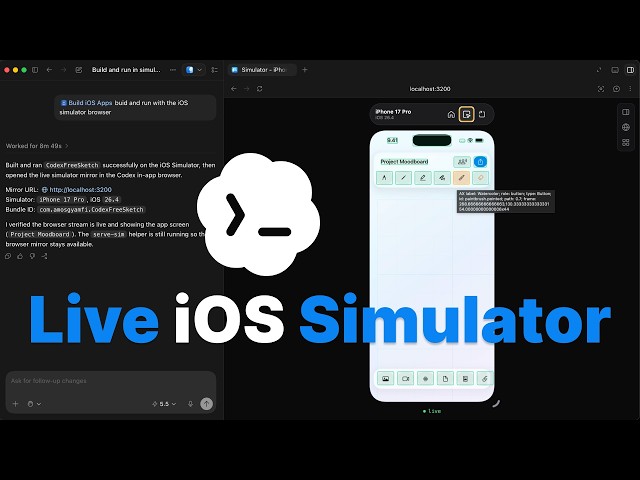Go to simulator home screen
The width and height of the screenshot is (640, 480).
tap(451, 114)
